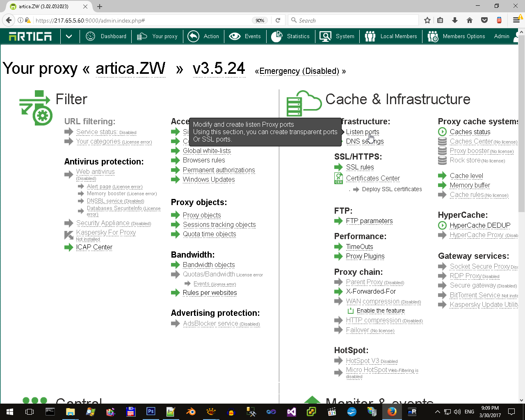Screen dimensions: 525x420
Task: Open the Windows Start menu
Action: [10, 412]
